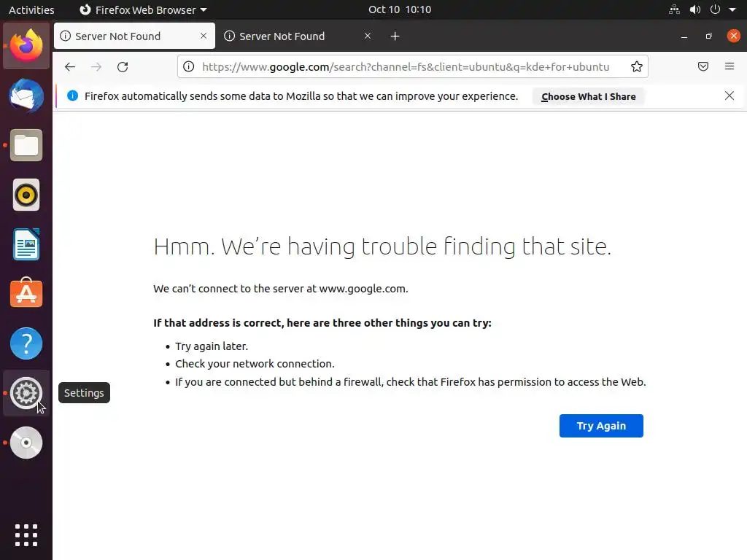The width and height of the screenshot is (747, 560).
Task: Click the blue info icon in notification bar
Action: [x=72, y=96]
